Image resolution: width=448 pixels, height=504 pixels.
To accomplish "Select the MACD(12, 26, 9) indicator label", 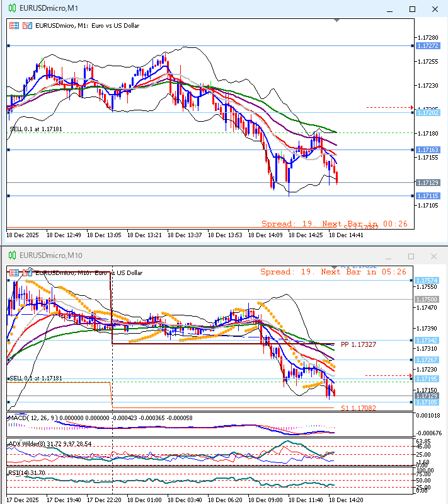I will tap(32, 418).
